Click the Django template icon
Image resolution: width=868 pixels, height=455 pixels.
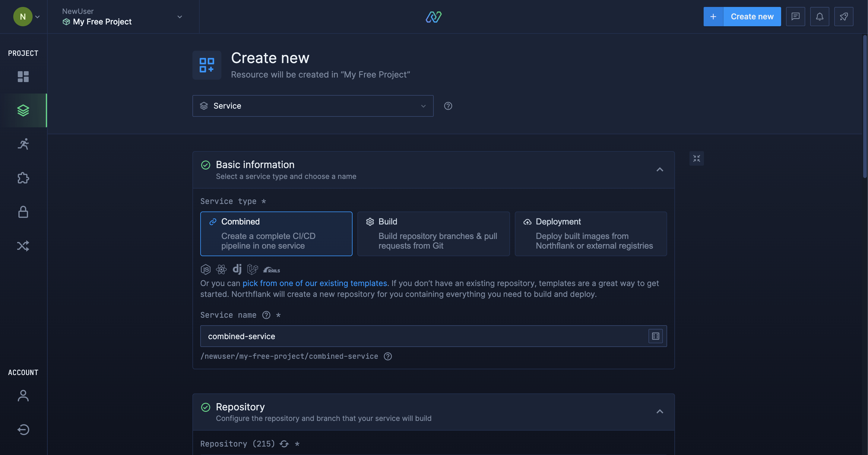click(x=237, y=269)
